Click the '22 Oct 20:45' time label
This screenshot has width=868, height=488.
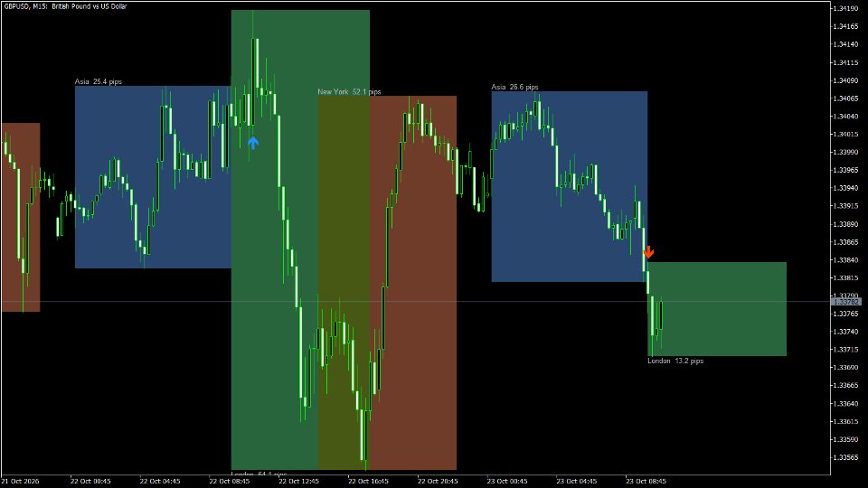coord(438,482)
